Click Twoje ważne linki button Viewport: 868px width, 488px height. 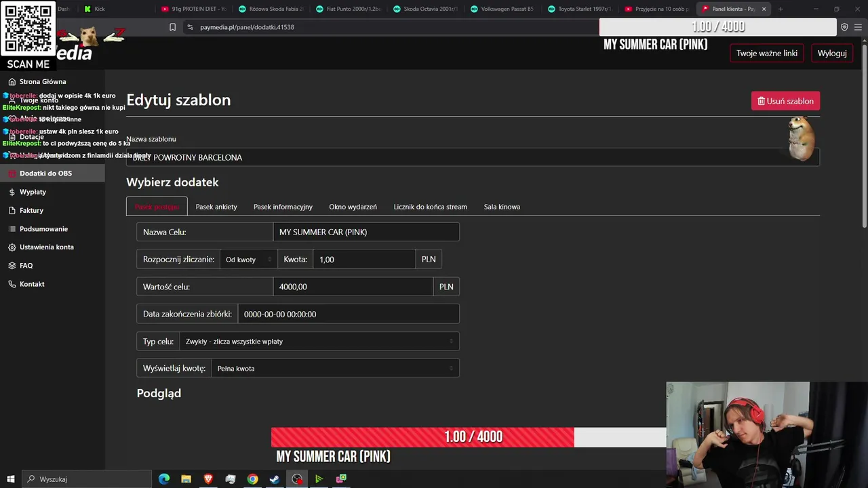(767, 53)
